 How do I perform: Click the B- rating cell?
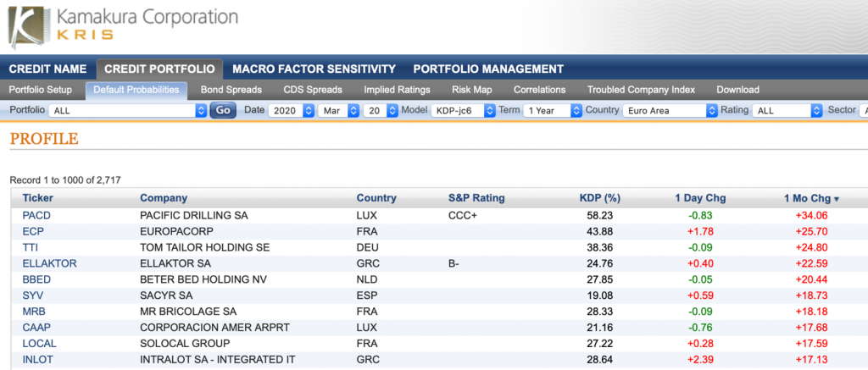pyautogui.click(x=454, y=264)
